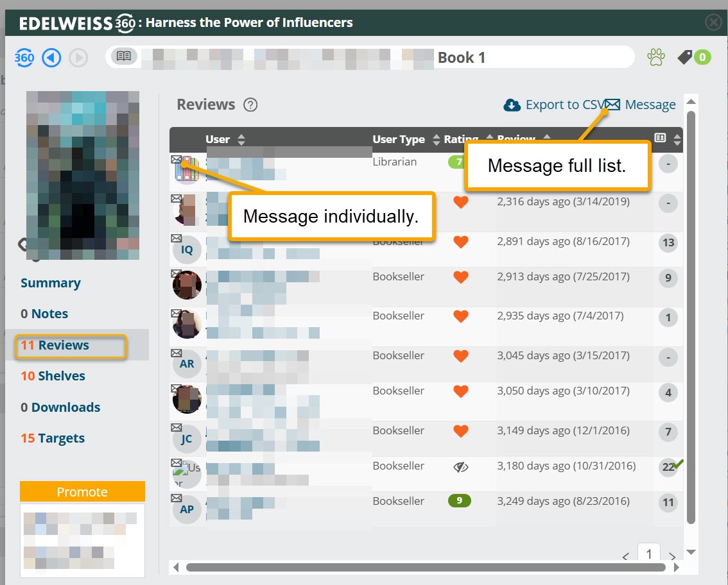The image size is (728, 585).
Task: Click the green paw print icon
Action: 655,57
